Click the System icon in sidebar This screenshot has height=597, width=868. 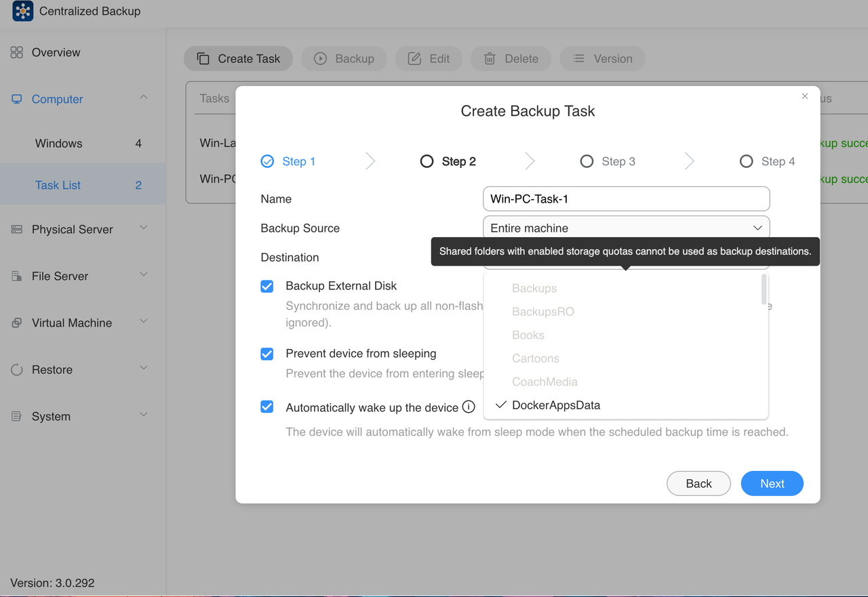tap(17, 417)
